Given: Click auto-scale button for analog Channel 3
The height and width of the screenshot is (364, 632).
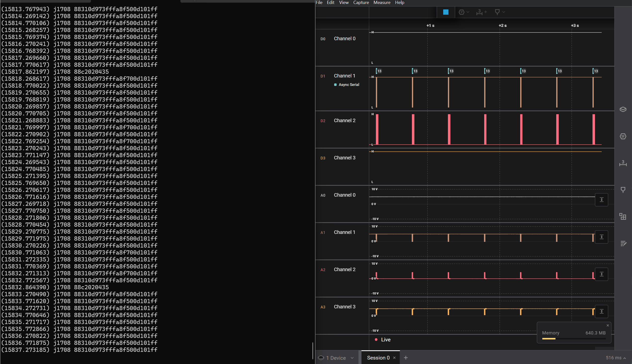Looking at the screenshot, I should (601, 312).
